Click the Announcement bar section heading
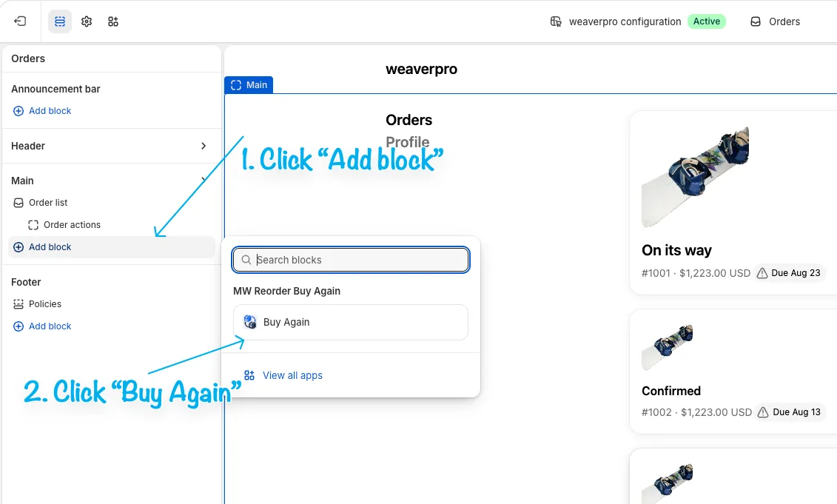Screen dimensions: 837x504 coord(56,89)
